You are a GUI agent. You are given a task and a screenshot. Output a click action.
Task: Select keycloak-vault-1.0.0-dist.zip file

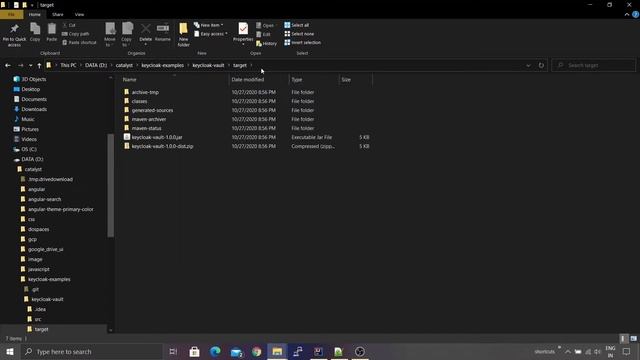(162, 146)
